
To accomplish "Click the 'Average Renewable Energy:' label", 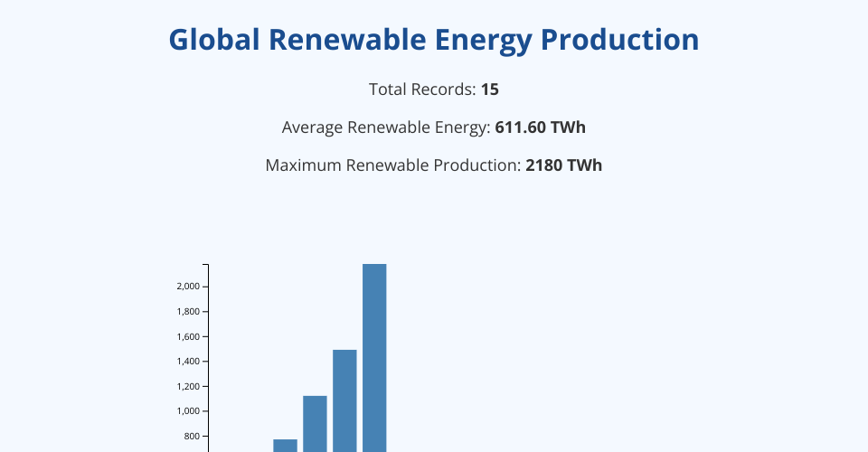I will [x=387, y=127].
